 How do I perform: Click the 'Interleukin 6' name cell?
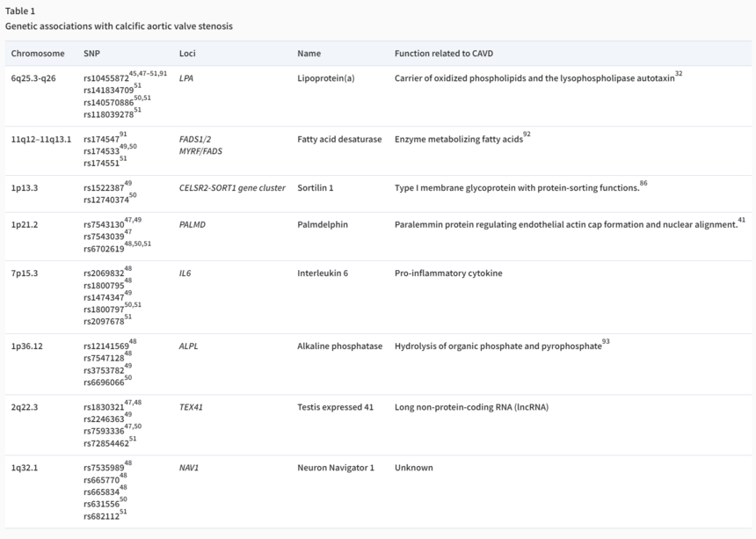tap(323, 273)
